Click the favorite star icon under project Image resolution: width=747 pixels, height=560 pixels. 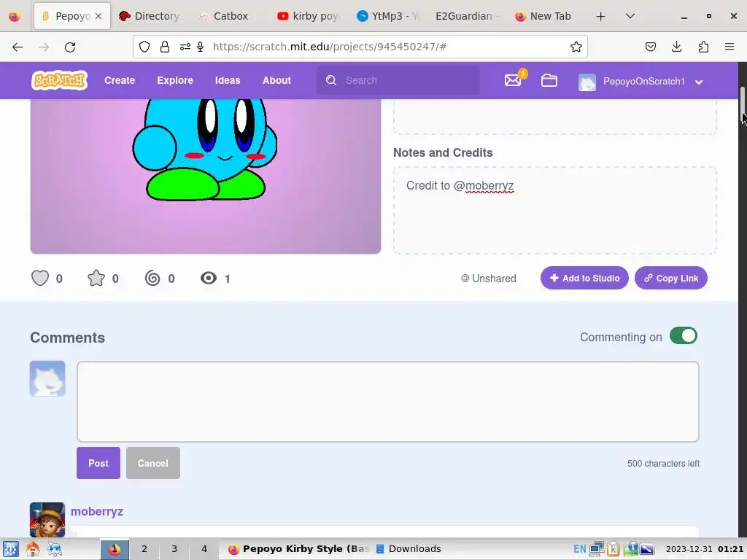coord(96,278)
